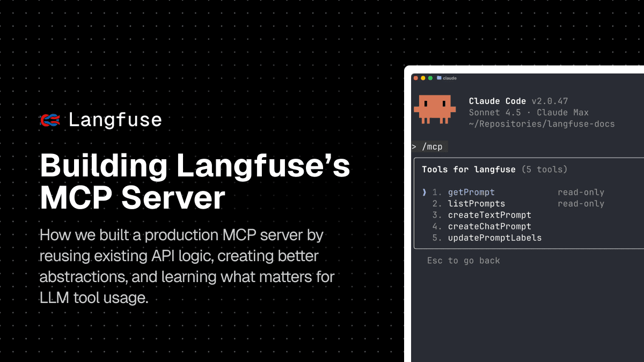Toggle the read-only status on getPrompt
This screenshot has width=644, height=362.
coord(581,192)
